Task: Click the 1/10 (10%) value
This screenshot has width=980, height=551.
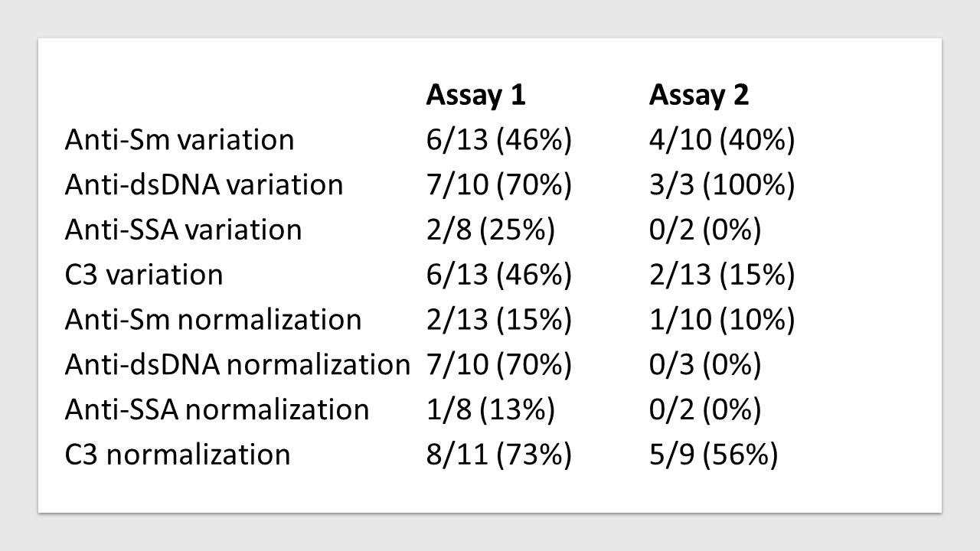Action: (722, 319)
